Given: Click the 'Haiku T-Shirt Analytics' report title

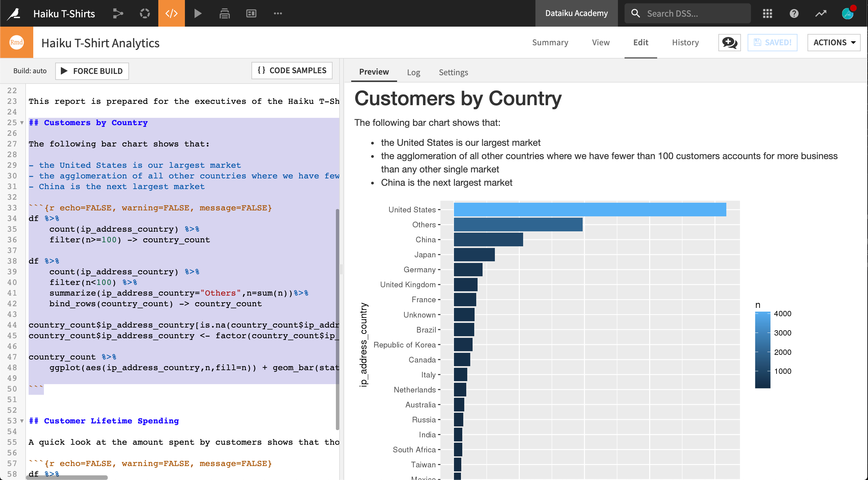Looking at the screenshot, I should 100,43.
